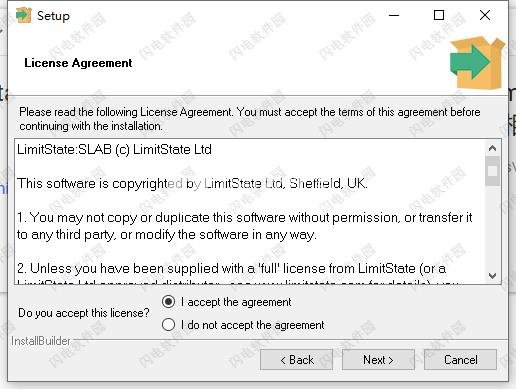Click the InstallBuilder label
This screenshot has width=516, height=389.
[x=41, y=341]
